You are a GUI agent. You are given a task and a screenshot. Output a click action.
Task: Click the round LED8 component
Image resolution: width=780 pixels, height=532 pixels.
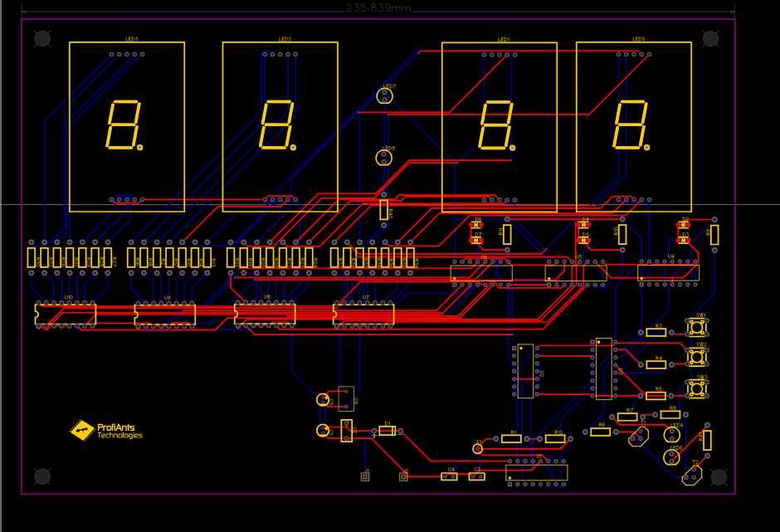pyautogui.click(x=383, y=159)
